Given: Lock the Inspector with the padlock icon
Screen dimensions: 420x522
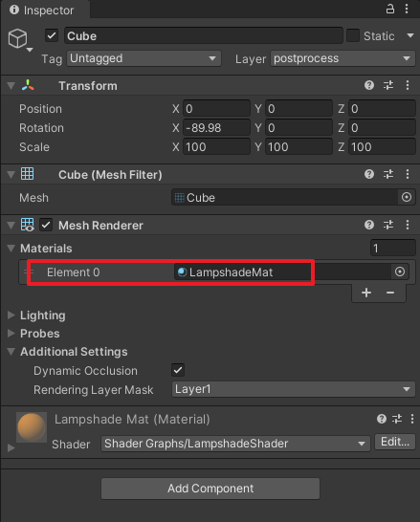Looking at the screenshot, I should tap(390, 9).
